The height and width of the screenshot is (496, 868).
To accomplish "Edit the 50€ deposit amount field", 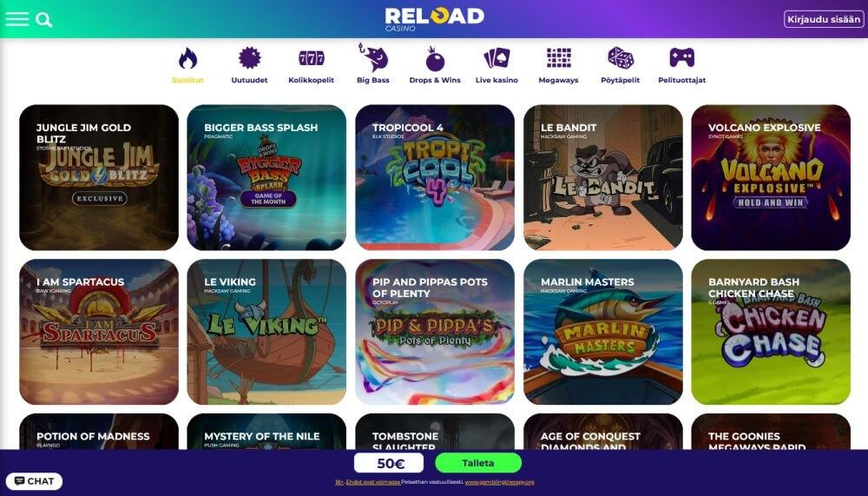I will tap(389, 463).
